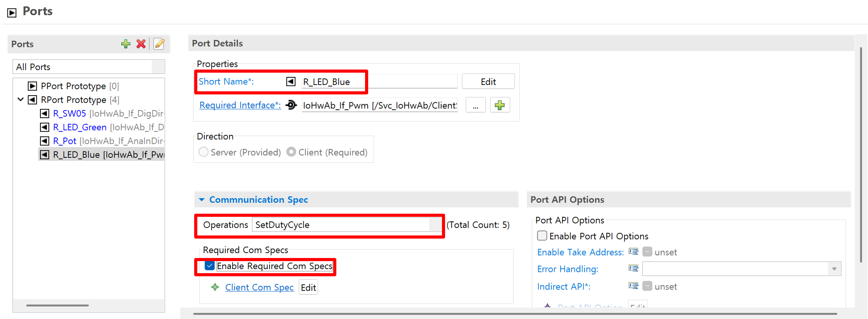Viewport: 868px width, 319px height.
Task: Select R_SW05 port in tree
Action: (x=69, y=113)
